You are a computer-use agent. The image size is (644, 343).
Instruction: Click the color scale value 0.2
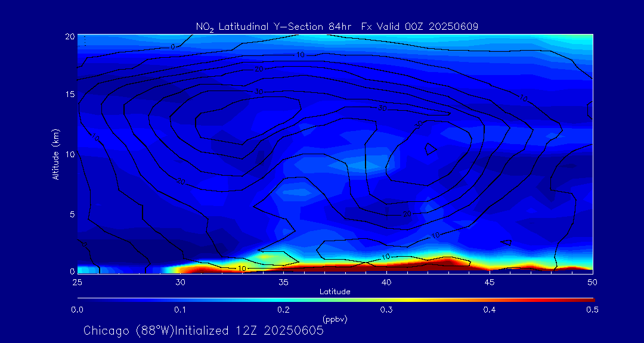(284, 310)
